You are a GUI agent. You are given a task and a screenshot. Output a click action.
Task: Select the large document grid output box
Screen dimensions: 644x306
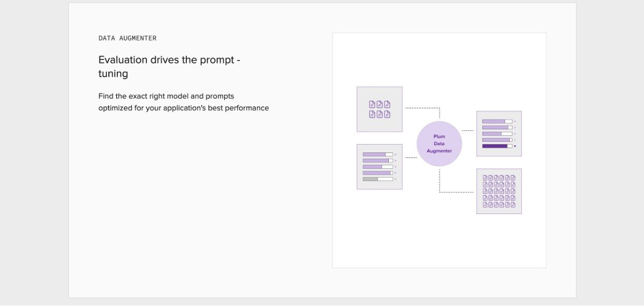(499, 191)
